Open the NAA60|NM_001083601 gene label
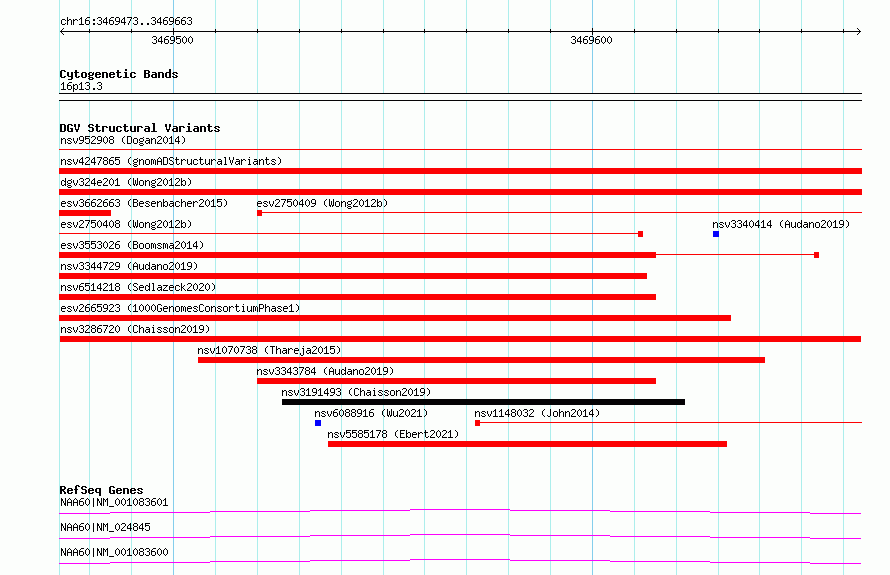This screenshot has width=890, height=575. pyautogui.click(x=114, y=502)
